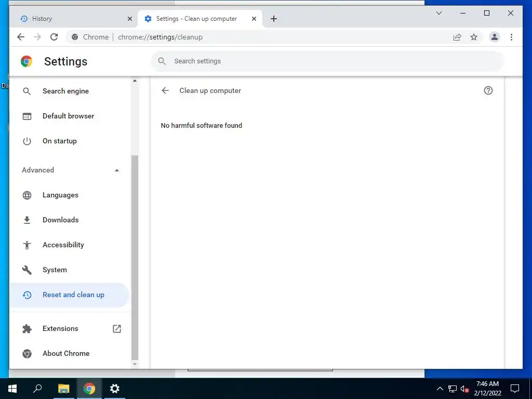Open help for Clean up computer
This screenshot has width=532, height=399.
point(488,90)
